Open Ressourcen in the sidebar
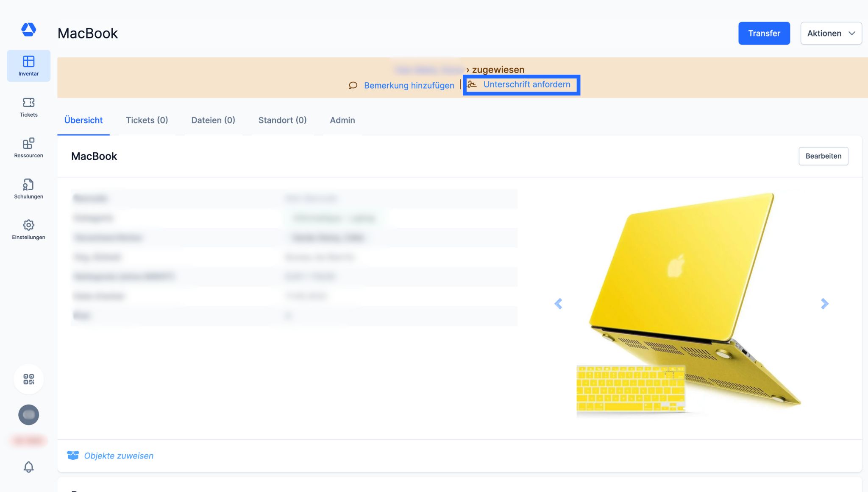868x492 pixels. [x=28, y=148]
